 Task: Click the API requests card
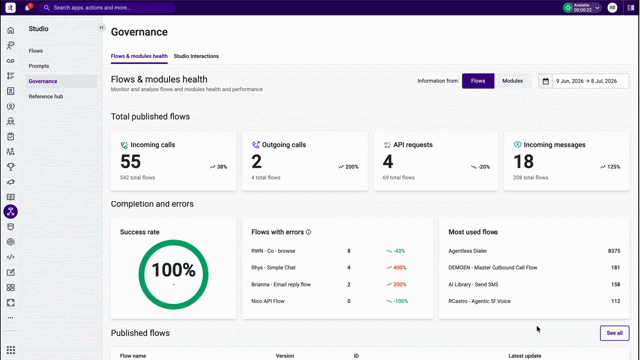click(436, 161)
